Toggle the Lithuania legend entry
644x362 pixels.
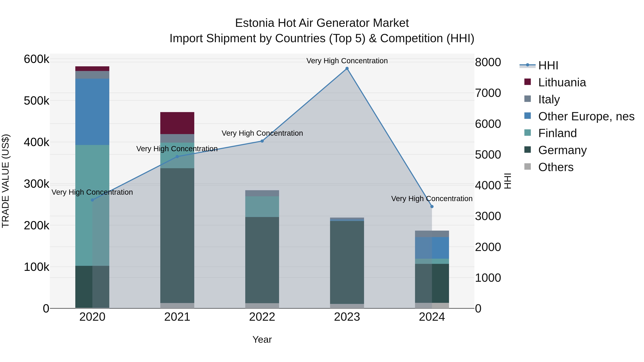point(555,82)
